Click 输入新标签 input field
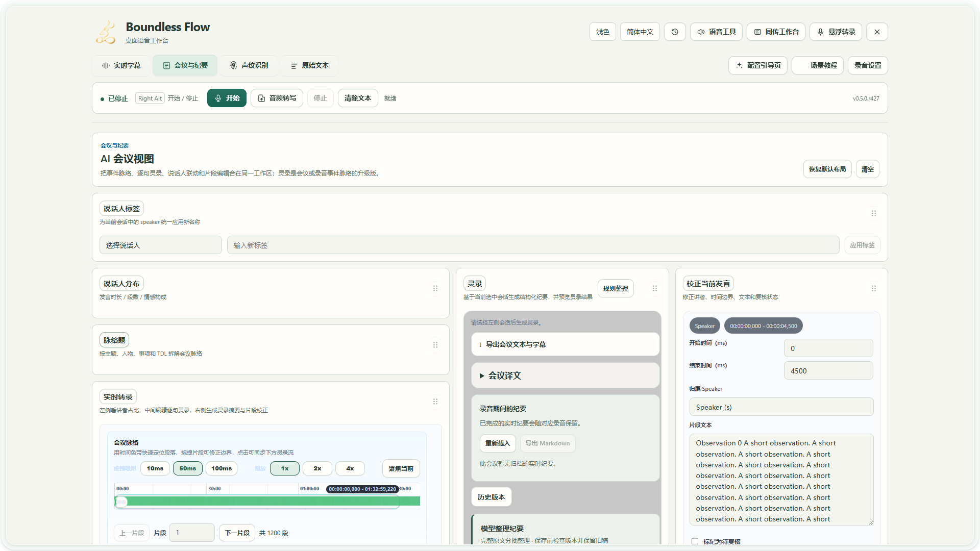The height and width of the screenshot is (551, 980). click(533, 245)
